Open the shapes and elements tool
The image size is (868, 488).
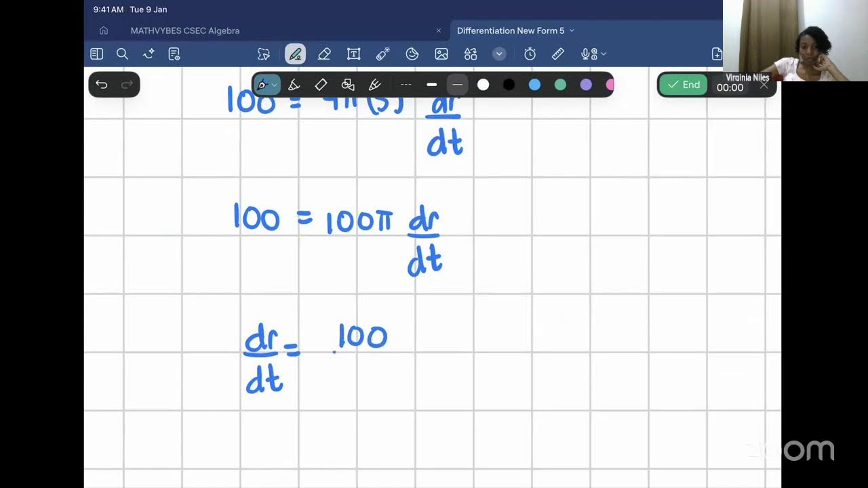click(471, 54)
